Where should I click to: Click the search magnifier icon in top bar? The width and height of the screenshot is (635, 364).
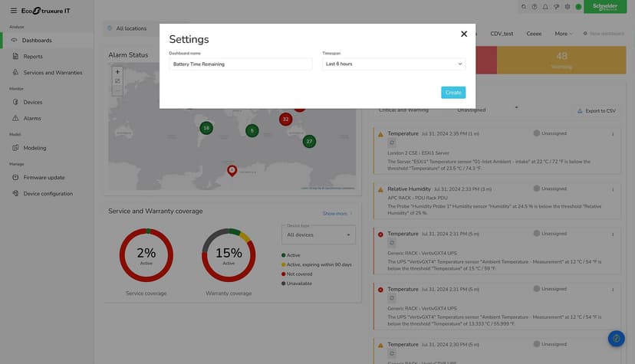click(x=524, y=7)
